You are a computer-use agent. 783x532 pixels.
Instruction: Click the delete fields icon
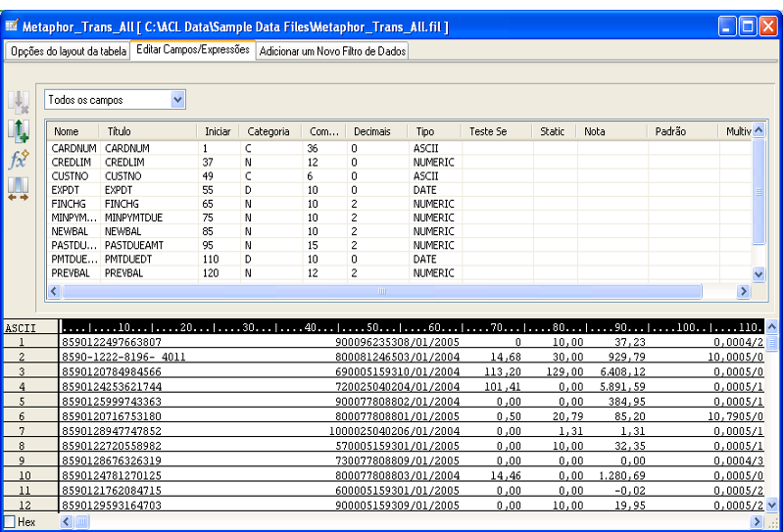click(18, 103)
